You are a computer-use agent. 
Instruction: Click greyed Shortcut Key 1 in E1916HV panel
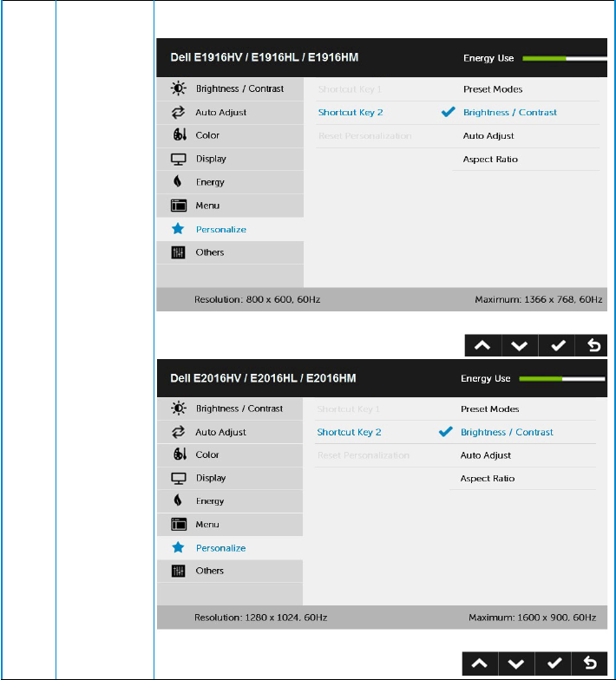click(350, 88)
